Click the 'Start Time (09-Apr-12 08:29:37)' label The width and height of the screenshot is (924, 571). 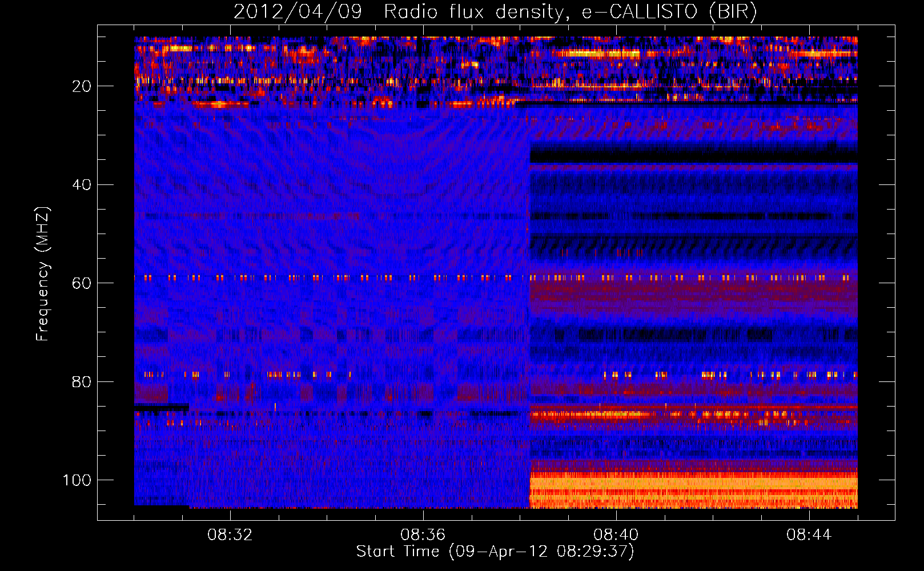pos(495,552)
